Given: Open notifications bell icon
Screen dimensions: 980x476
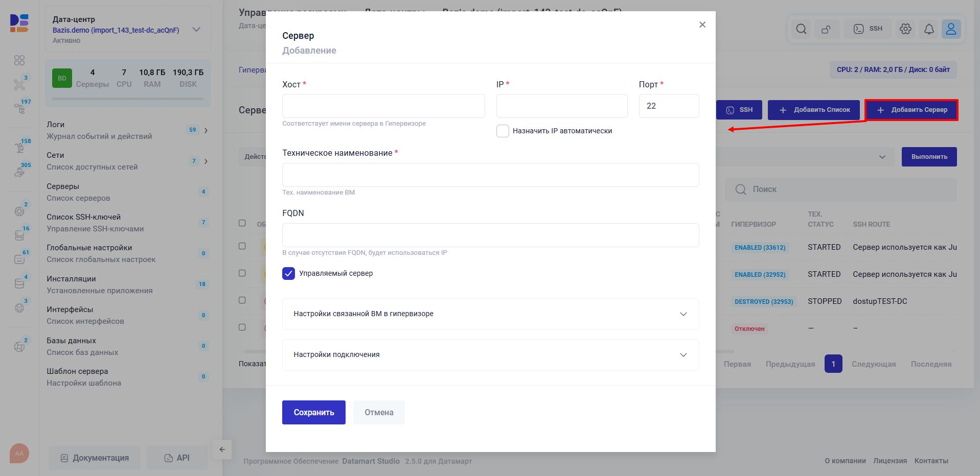Looking at the screenshot, I should click(x=928, y=29).
